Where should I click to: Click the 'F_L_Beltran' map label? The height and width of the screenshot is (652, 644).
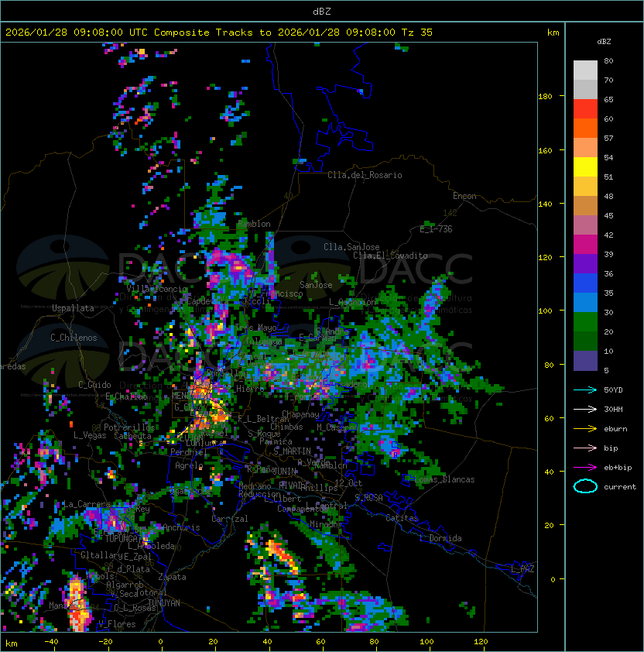263,418
